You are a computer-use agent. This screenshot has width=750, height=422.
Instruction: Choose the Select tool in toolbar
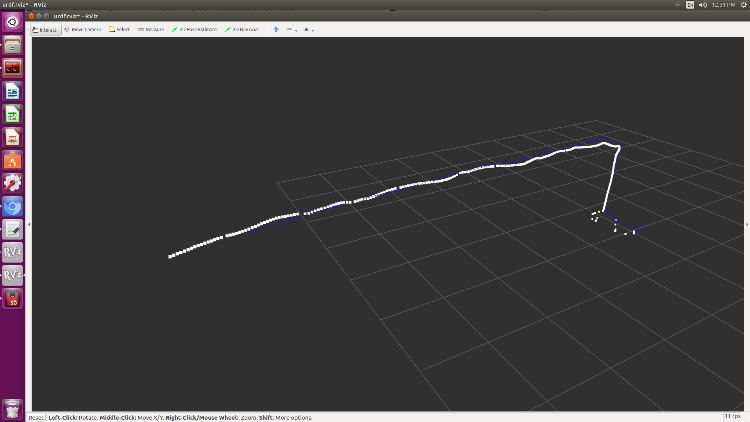pos(120,30)
